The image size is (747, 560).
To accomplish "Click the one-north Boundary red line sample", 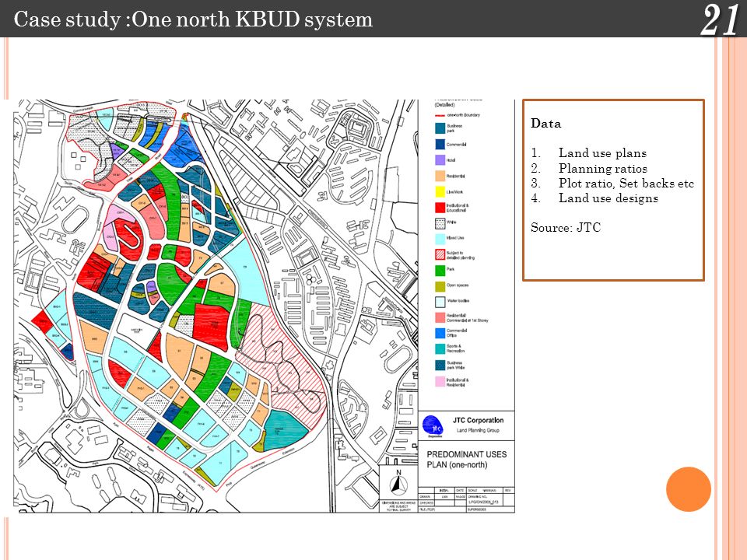I will (x=440, y=115).
